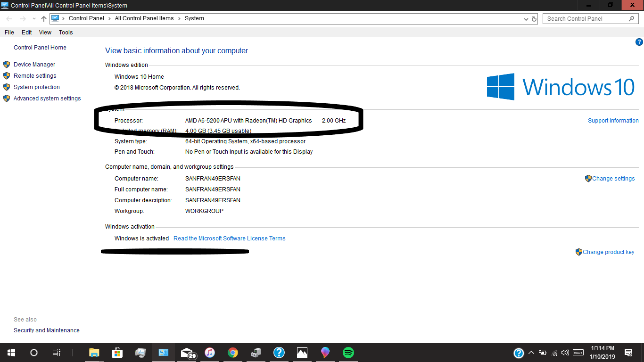Open Cortana circle on taskbar
The image size is (644, 362).
[34, 353]
